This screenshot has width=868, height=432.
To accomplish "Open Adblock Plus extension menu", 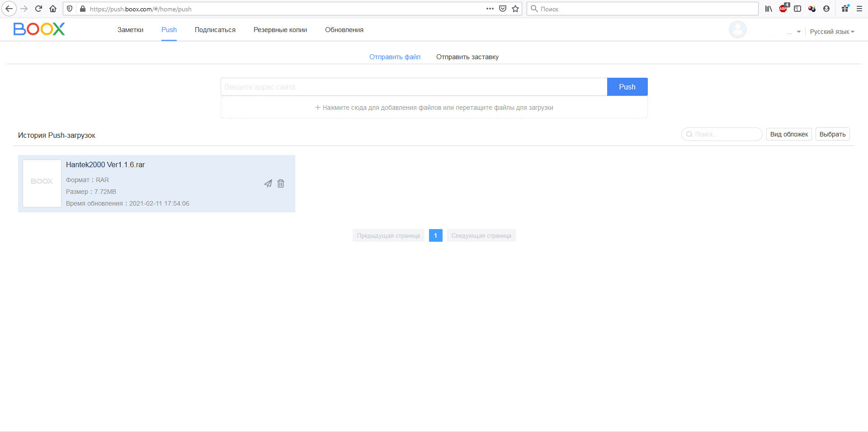I will tap(783, 9).
